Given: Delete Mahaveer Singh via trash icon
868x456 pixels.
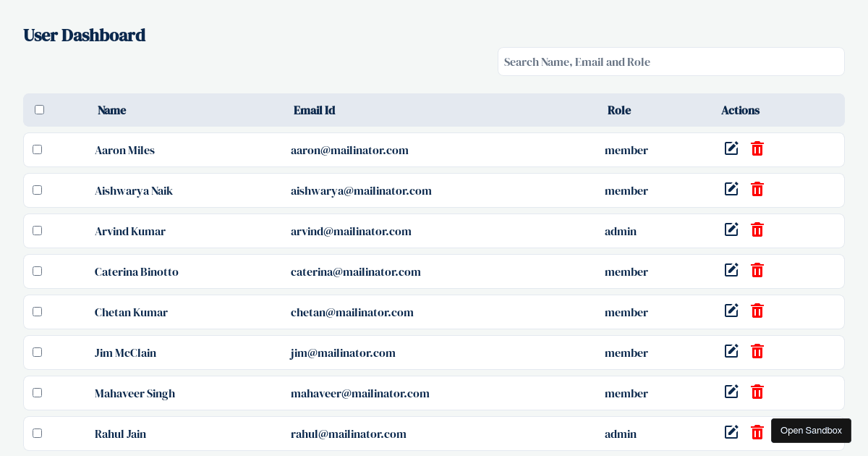Looking at the screenshot, I should (757, 392).
